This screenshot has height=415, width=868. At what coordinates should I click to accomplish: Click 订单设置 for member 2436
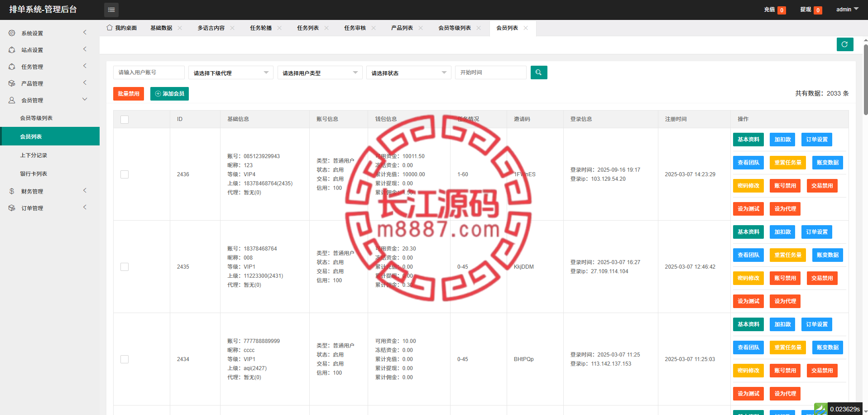(x=817, y=140)
